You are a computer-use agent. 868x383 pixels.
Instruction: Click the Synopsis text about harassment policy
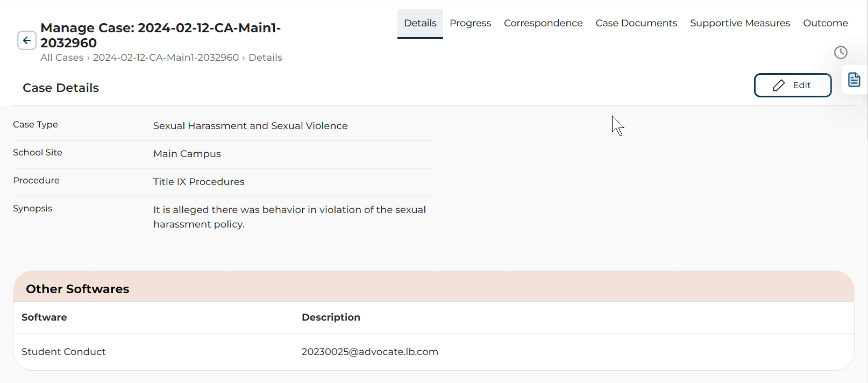[289, 217]
